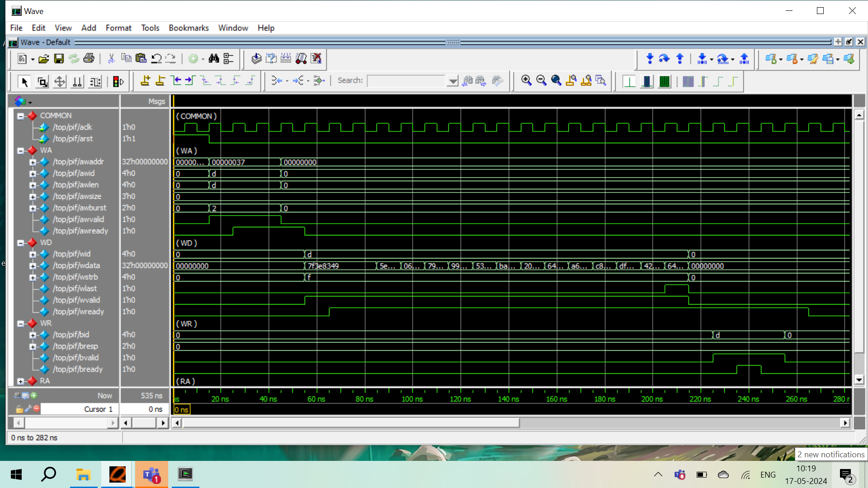This screenshot has height=488, width=868.
Task: Collapse the COMMON signal group
Action: 20,116
